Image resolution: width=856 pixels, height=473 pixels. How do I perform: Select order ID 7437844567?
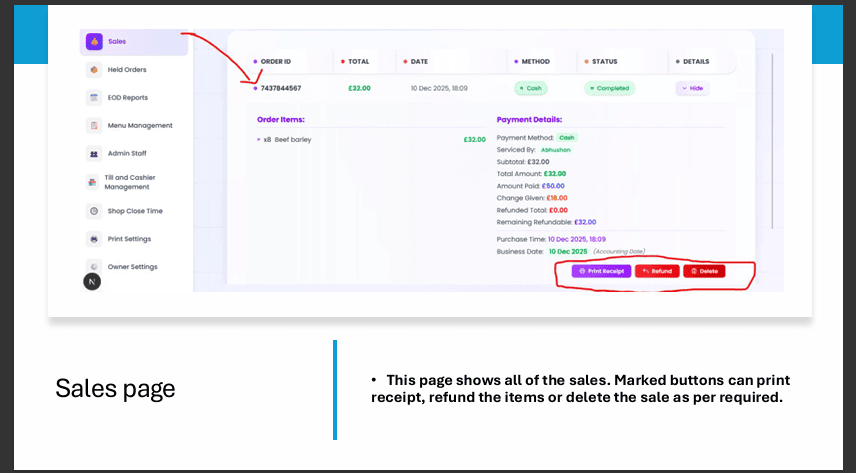click(x=281, y=88)
